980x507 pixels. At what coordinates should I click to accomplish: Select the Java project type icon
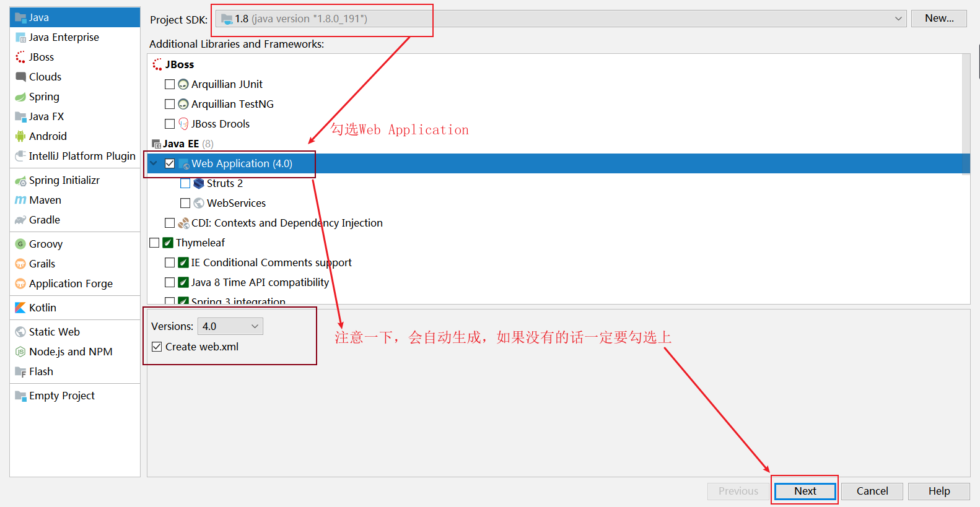coord(20,17)
